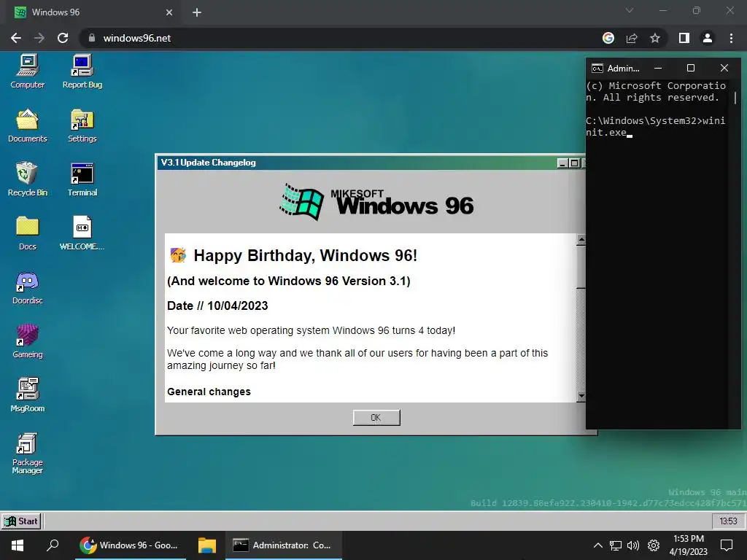The image size is (747, 560).
Task: Launch the Doordisc app icon
Action: [x=27, y=287]
